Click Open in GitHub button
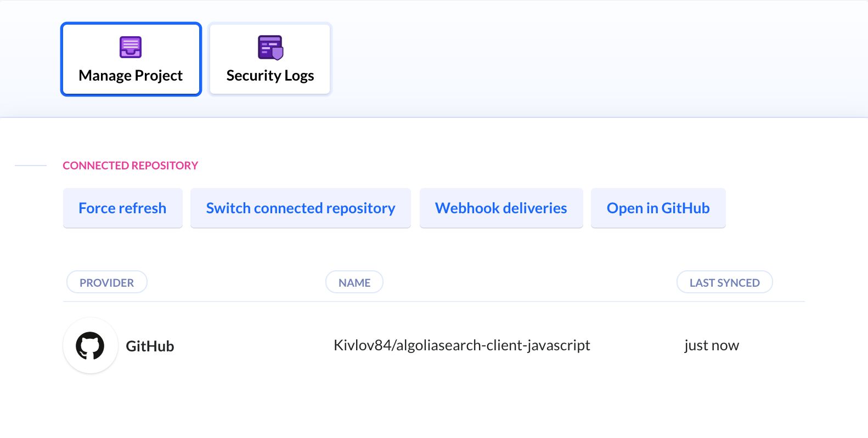 tap(658, 208)
